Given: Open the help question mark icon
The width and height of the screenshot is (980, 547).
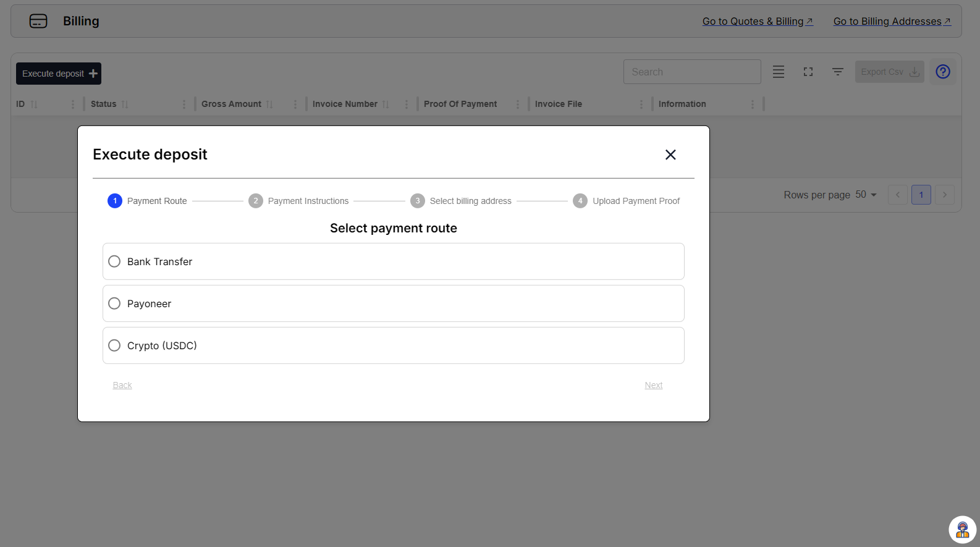Looking at the screenshot, I should pos(943,72).
